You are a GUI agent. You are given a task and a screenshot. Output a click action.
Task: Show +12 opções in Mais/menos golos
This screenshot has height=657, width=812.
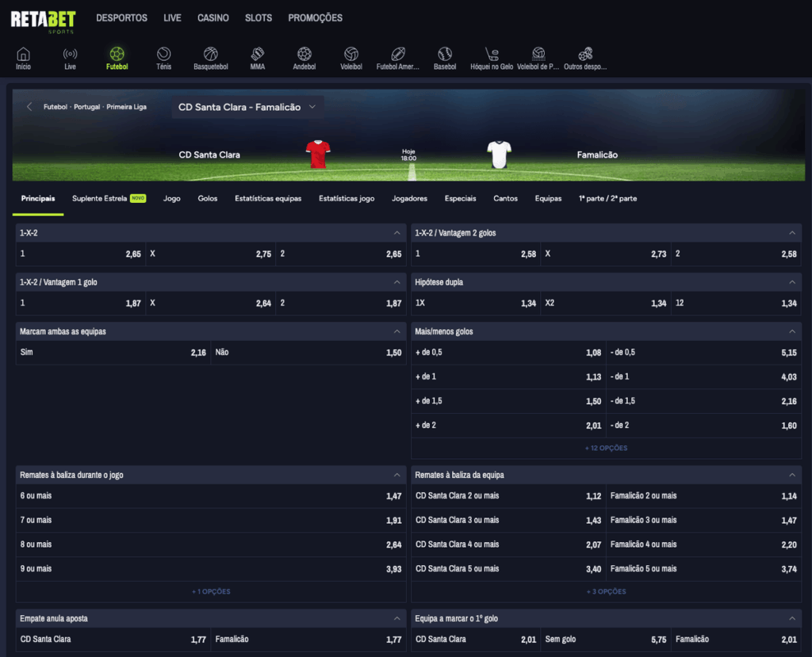pyautogui.click(x=606, y=448)
